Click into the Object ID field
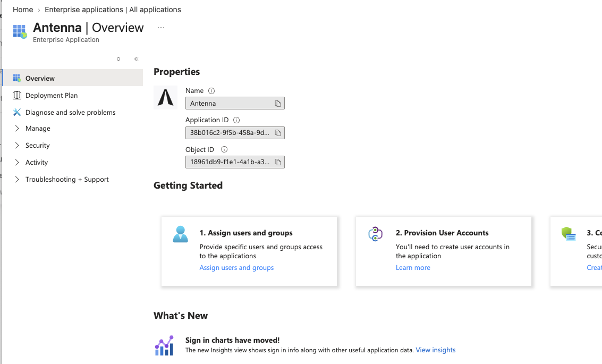The image size is (602, 364). click(x=235, y=162)
